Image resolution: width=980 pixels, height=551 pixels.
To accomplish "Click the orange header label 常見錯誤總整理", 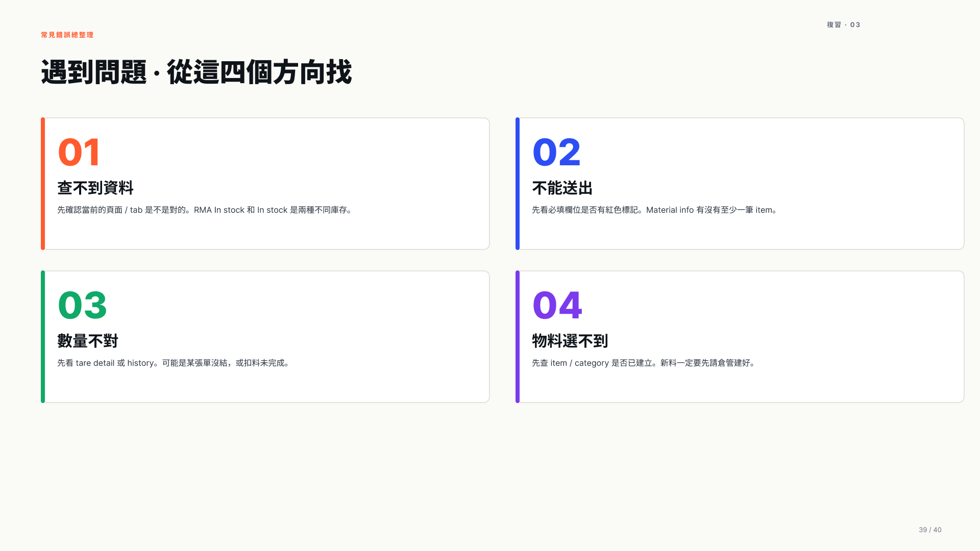I will coord(67,35).
